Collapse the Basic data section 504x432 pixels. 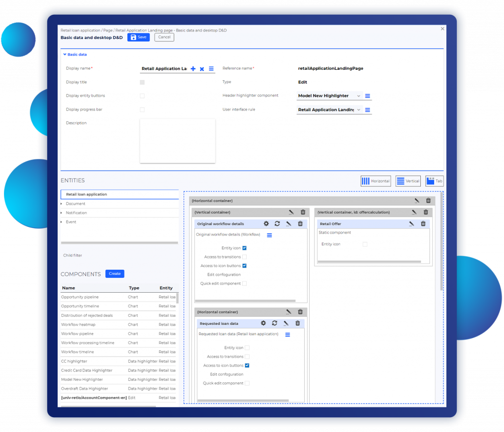tap(64, 55)
